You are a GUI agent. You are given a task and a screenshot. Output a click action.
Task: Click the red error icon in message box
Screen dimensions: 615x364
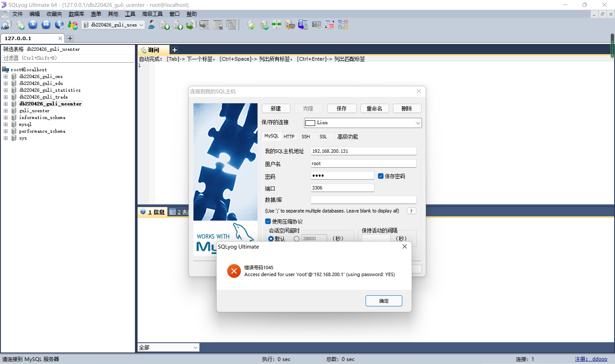(x=234, y=271)
